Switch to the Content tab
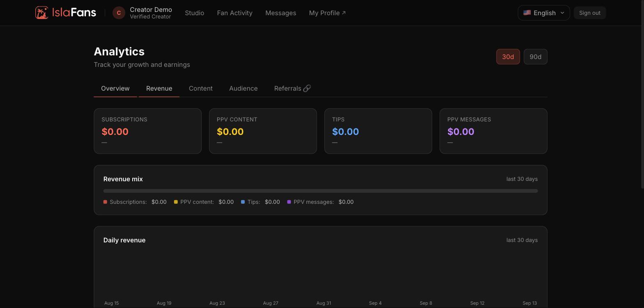The image size is (644, 308). 201,89
